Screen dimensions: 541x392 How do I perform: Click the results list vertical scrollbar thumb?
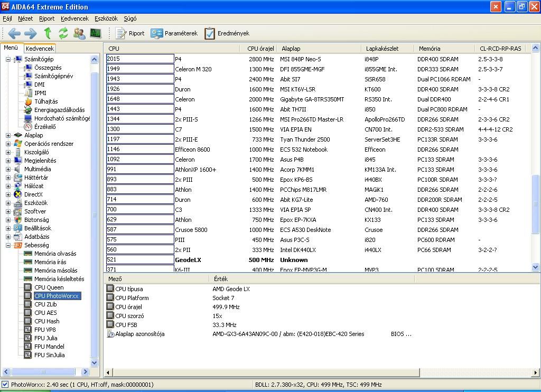536,203
